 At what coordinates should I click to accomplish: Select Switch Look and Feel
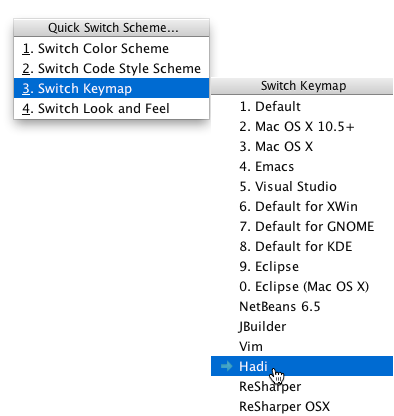[111, 109]
